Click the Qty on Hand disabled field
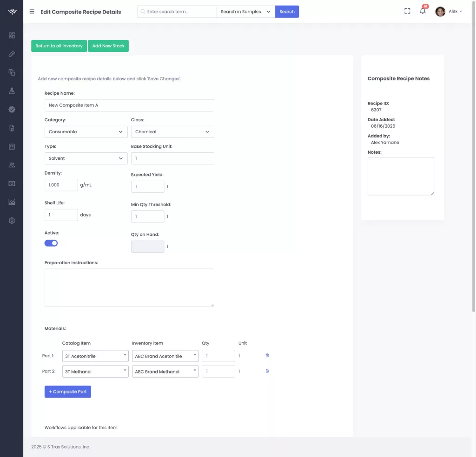476x457 pixels. (147, 247)
